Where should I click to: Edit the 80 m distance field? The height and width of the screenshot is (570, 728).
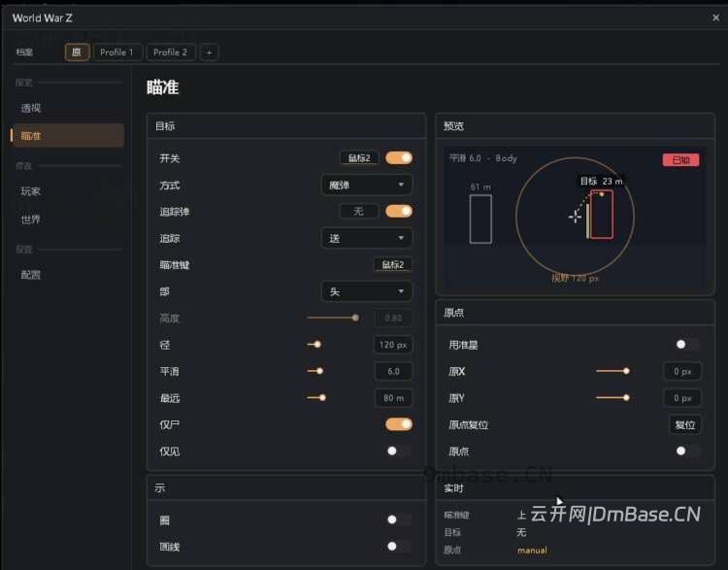(393, 398)
